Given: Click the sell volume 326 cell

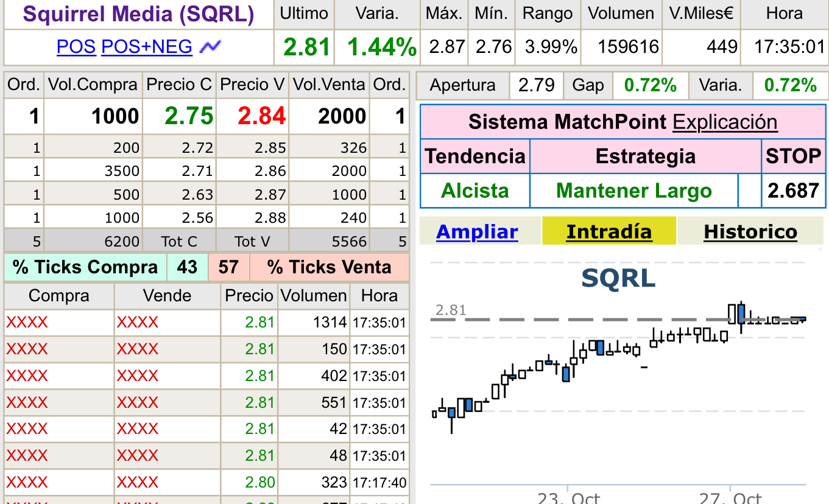Looking at the screenshot, I should (329, 148).
